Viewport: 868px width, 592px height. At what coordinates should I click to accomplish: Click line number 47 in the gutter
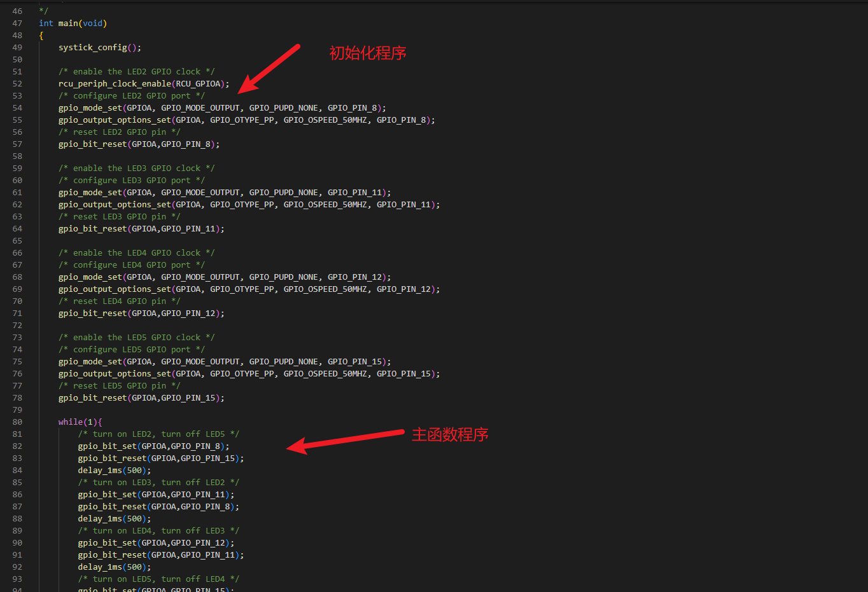click(x=17, y=24)
